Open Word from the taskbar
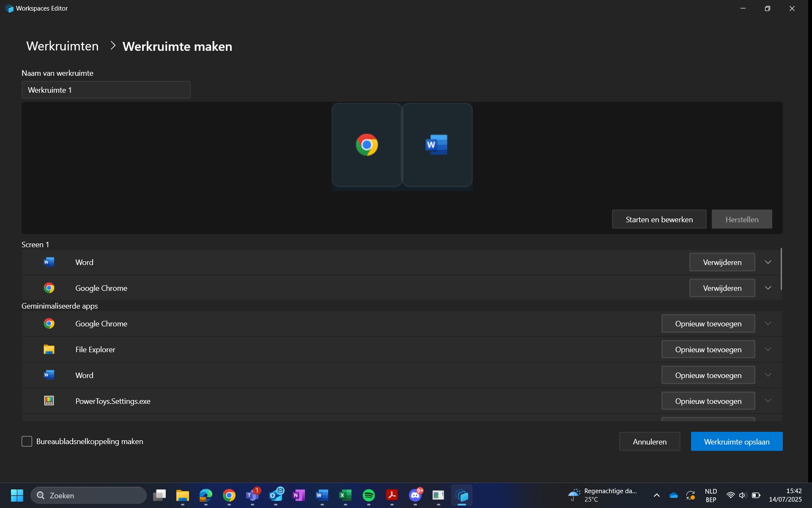Screen dimensions: 812x508 click(x=322, y=495)
